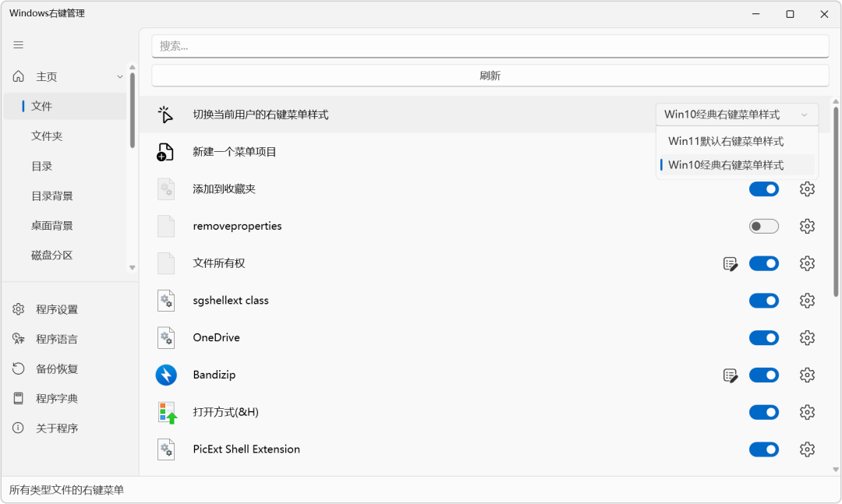Click sidebar scrollbar up arrow

coord(132,68)
